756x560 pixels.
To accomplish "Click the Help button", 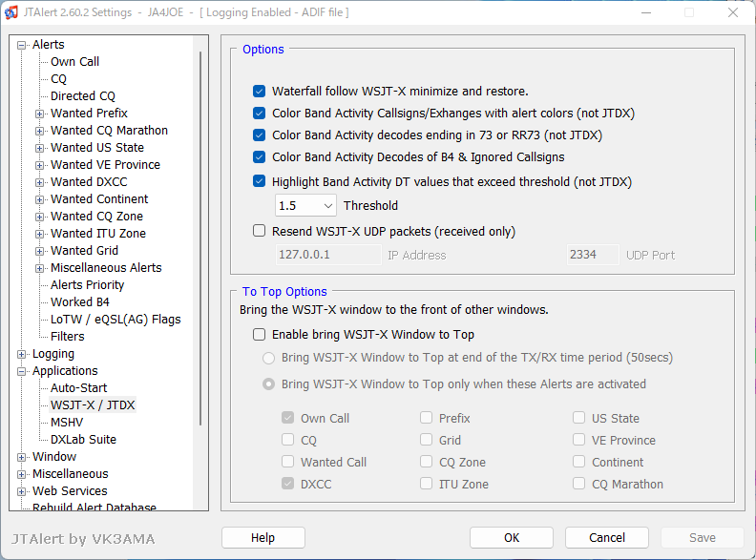I will [263, 538].
